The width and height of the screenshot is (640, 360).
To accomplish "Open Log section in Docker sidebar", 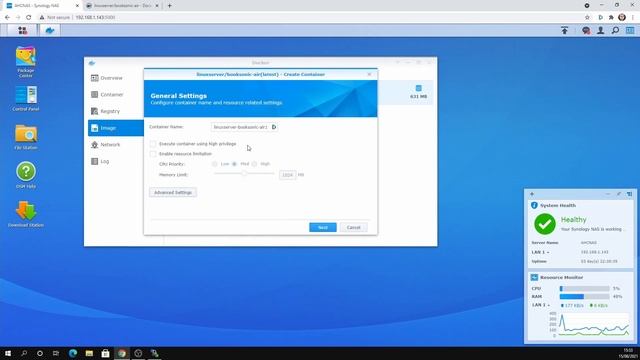I will (116, 162).
